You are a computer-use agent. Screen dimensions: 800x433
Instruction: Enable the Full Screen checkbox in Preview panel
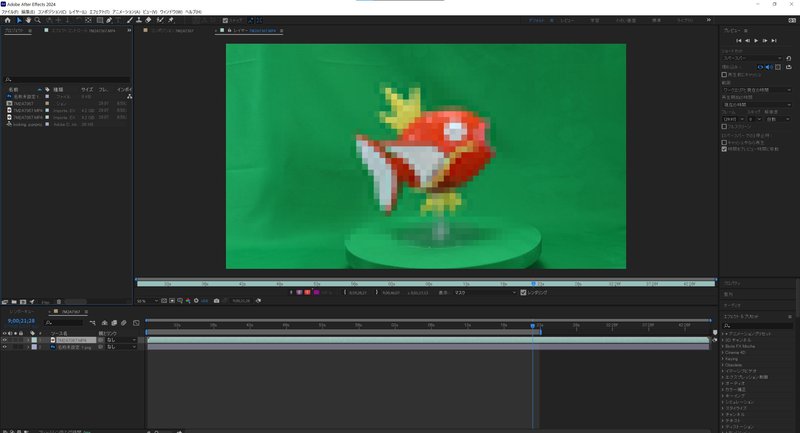point(724,126)
